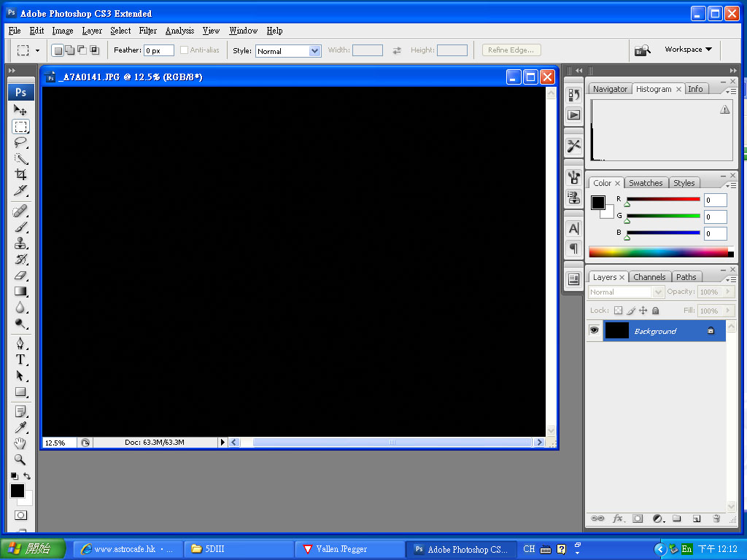
Task: Click the trash icon in Layers panel
Action: pos(716,518)
